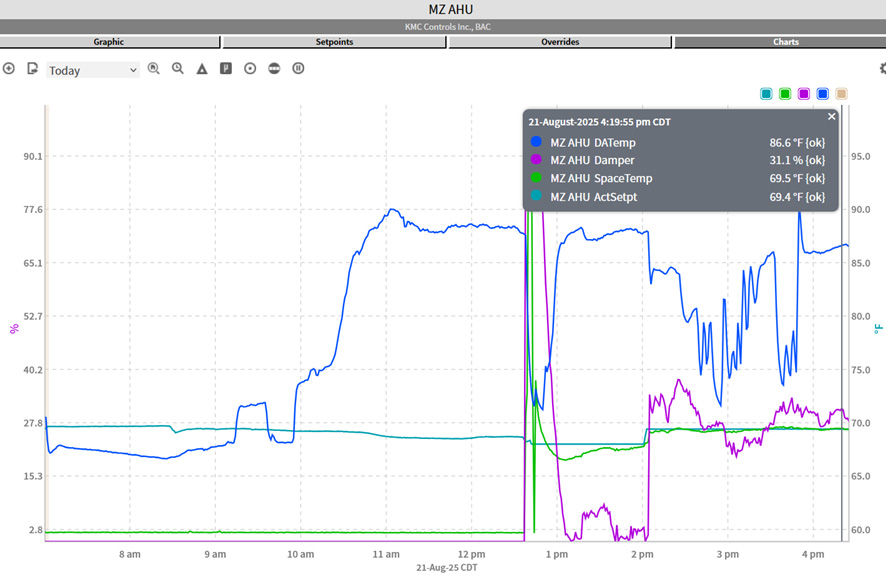Viewport: 886px width, 579px height.
Task: Click the add series plus-circle icon
Action: [x=9, y=69]
